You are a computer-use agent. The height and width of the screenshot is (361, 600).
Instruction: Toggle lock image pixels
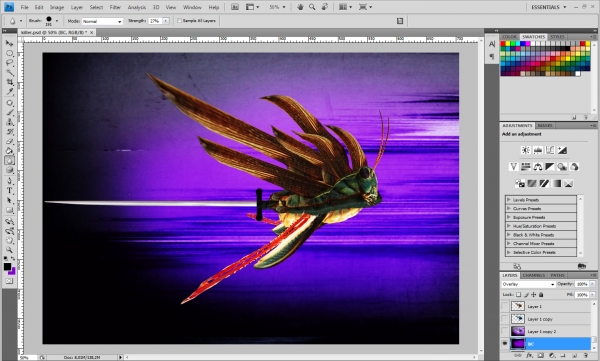526,295
